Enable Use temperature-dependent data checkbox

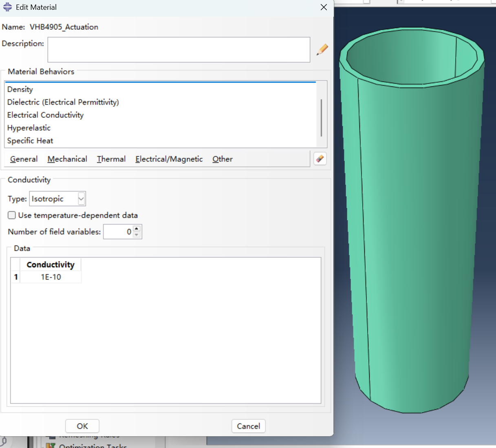[x=12, y=215]
